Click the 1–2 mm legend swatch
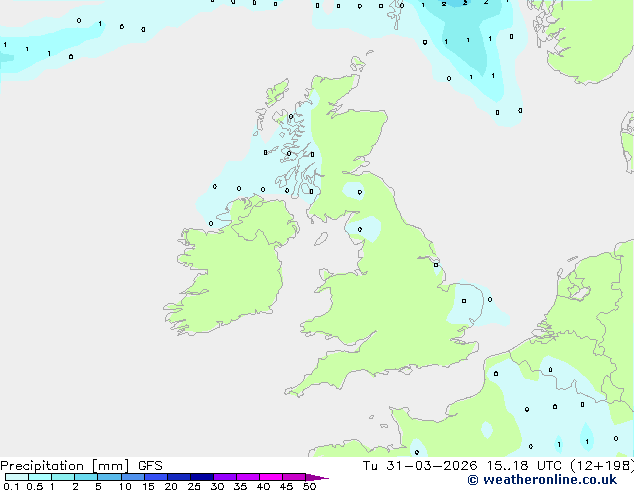 [x=63, y=477]
